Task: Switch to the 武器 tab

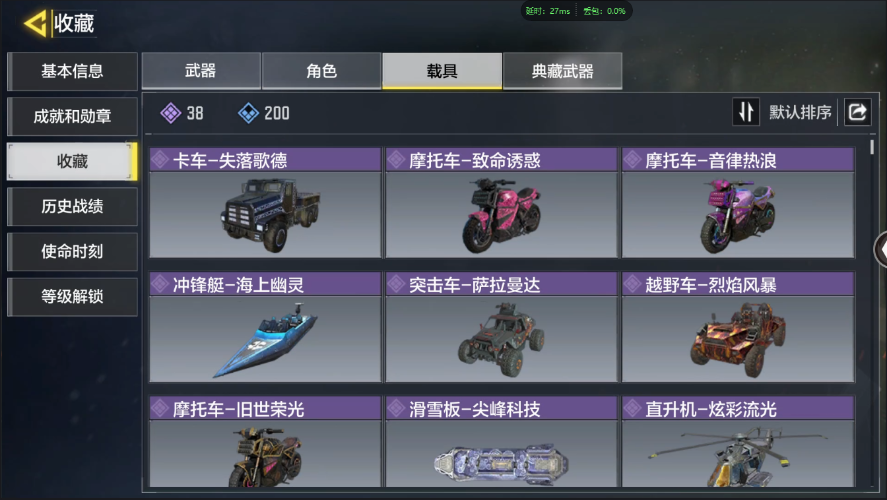Action: tap(201, 71)
